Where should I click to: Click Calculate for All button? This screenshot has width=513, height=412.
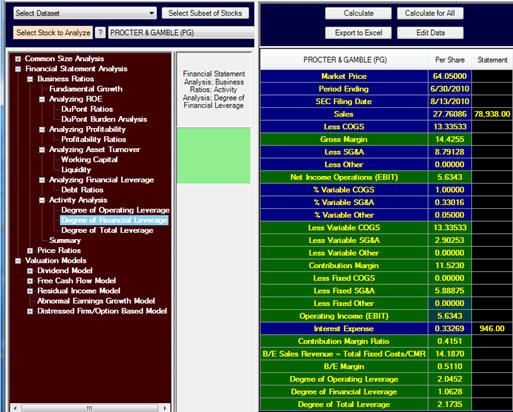[430, 13]
